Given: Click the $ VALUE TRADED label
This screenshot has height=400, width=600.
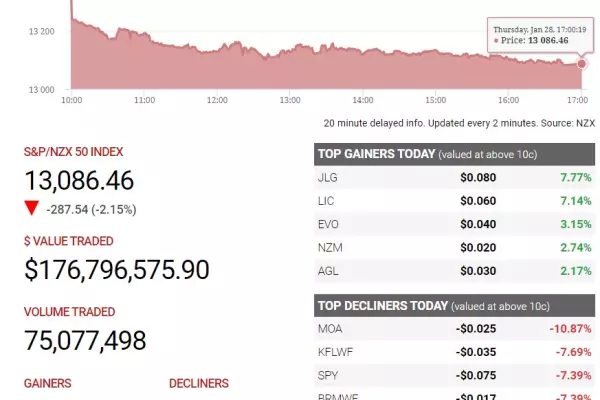Looking at the screenshot, I should click(68, 241).
